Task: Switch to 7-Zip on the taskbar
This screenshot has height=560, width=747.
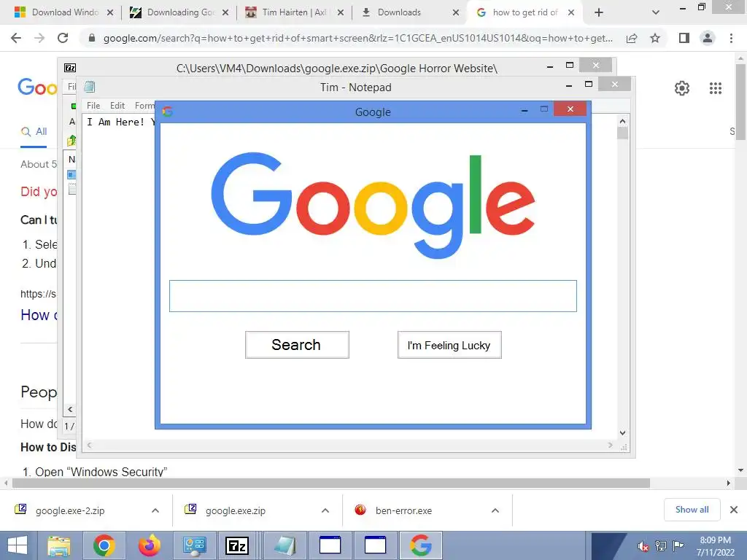Action: (237, 545)
